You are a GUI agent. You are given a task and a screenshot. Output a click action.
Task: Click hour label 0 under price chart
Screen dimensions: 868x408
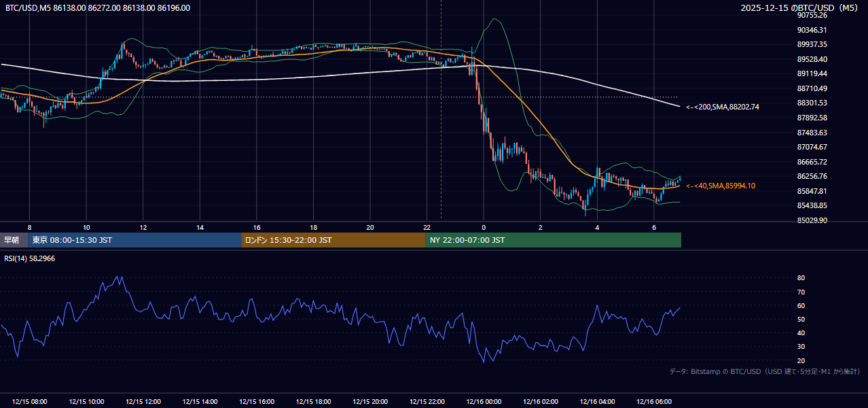484,227
